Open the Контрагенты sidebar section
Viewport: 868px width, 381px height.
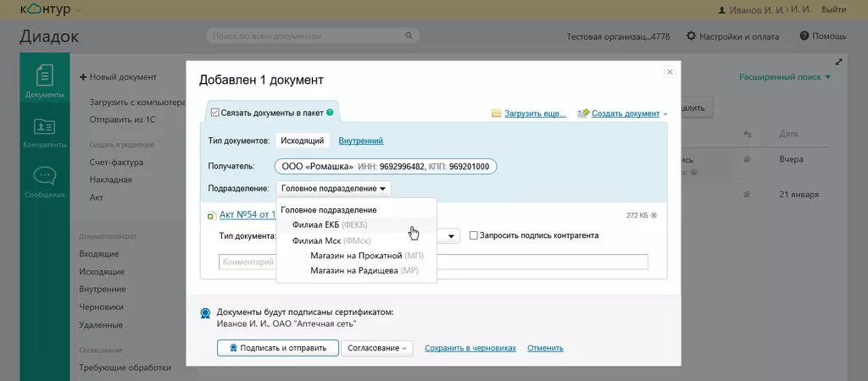click(44, 133)
